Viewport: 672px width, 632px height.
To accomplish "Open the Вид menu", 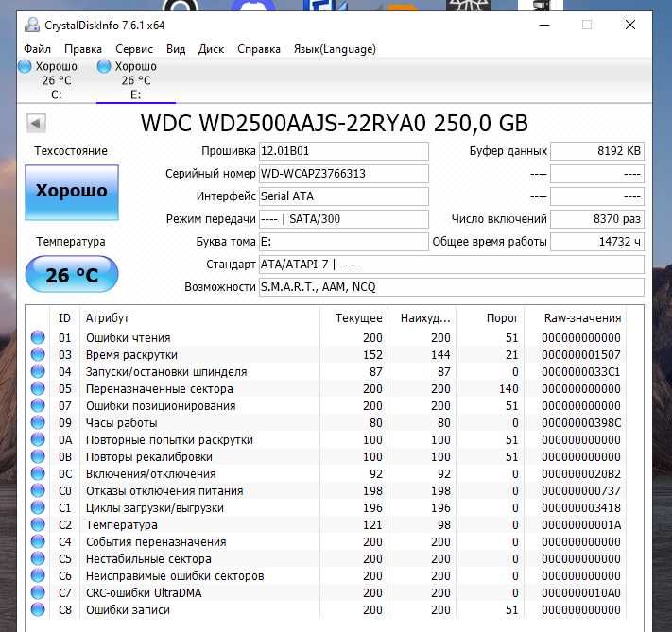I will click(176, 49).
